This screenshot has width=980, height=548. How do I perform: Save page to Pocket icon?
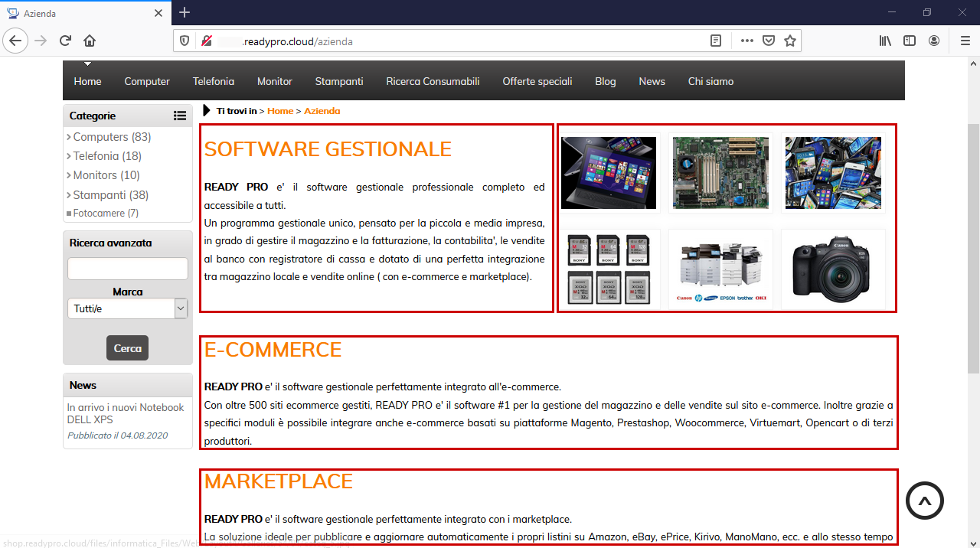[x=769, y=41]
